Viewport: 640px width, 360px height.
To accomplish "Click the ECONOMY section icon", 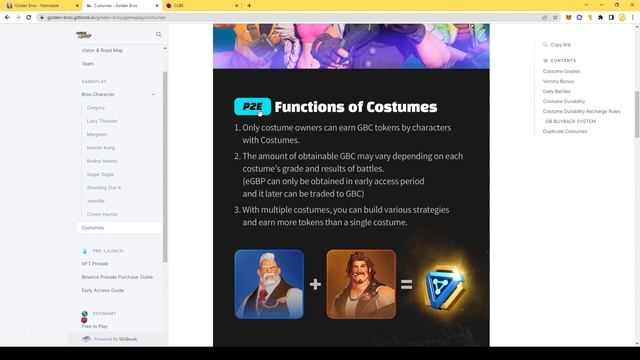I will click(84, 313).
